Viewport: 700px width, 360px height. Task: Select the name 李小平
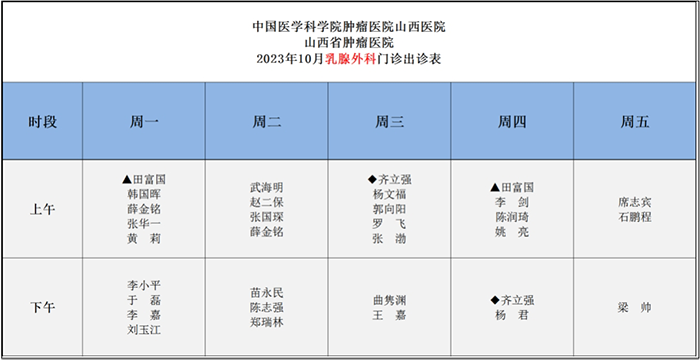[x=144, y=285]
